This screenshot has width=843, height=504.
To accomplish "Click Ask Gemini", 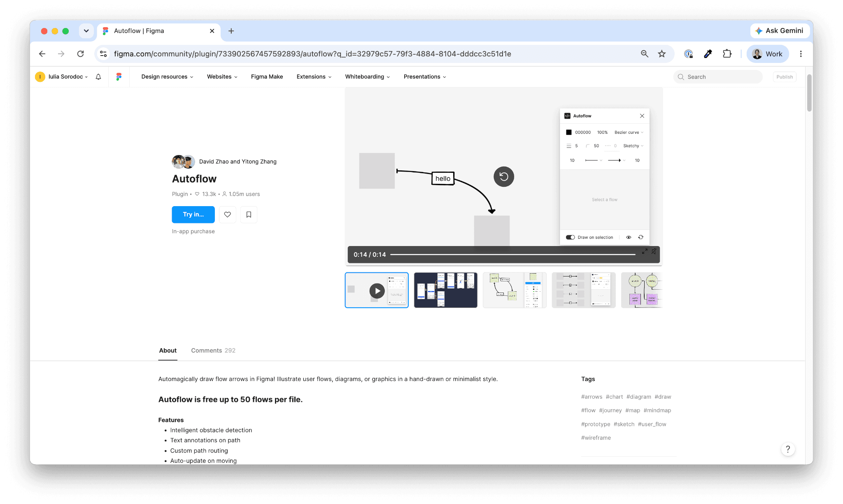I will pos(780,31).
